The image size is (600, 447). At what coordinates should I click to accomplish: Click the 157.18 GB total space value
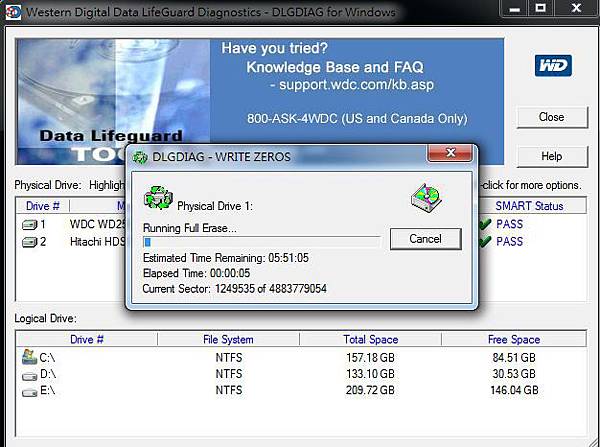point(370,358)
